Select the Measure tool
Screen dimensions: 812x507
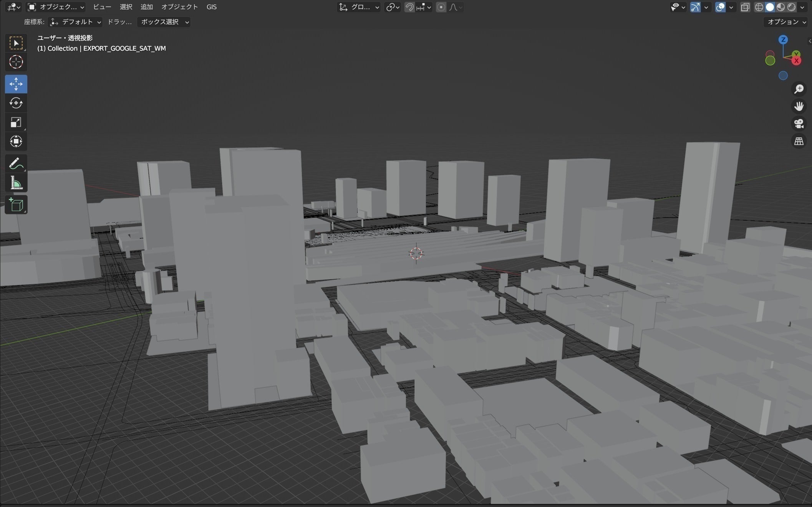click(x=16, y=183)
